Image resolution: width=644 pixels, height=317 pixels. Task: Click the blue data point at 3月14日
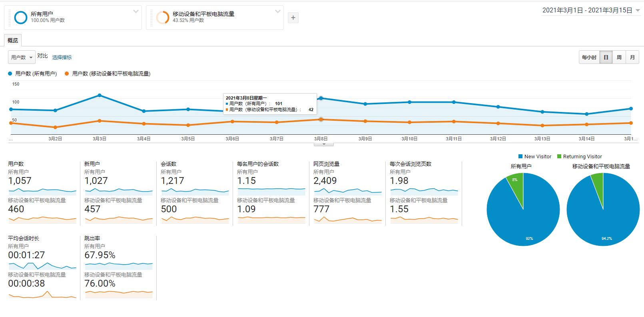click(x=587, y=114)
